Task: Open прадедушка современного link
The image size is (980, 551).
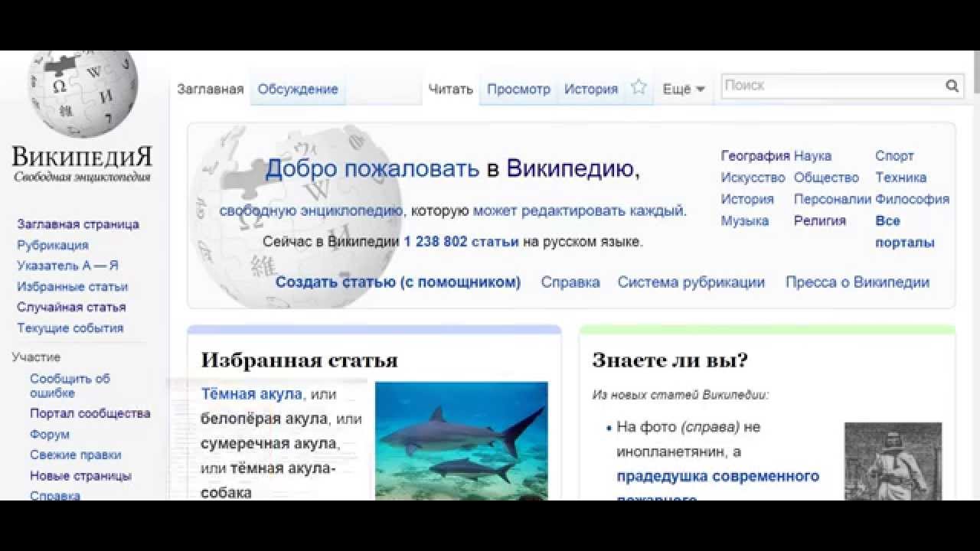Action: (x=718, y=476)
